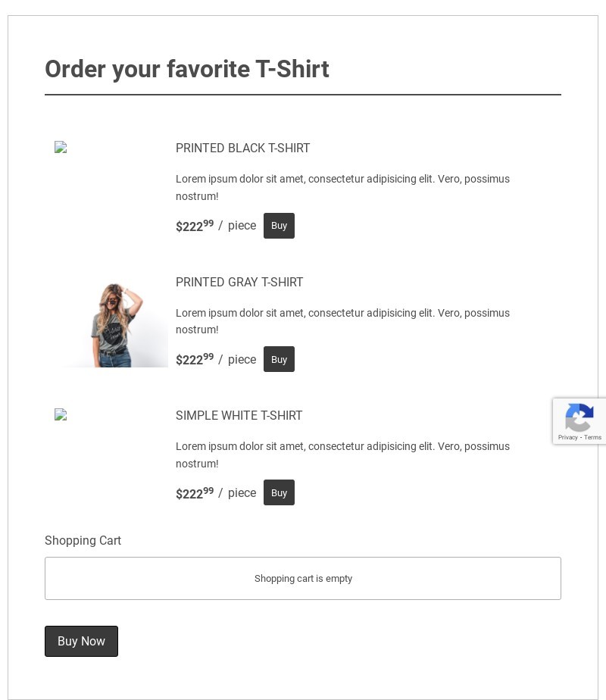Select the PRINTED GRAY T-SHIRT title
Image resolution: width=606 pixels, height=700 pixels.
[x=239, y=282]
